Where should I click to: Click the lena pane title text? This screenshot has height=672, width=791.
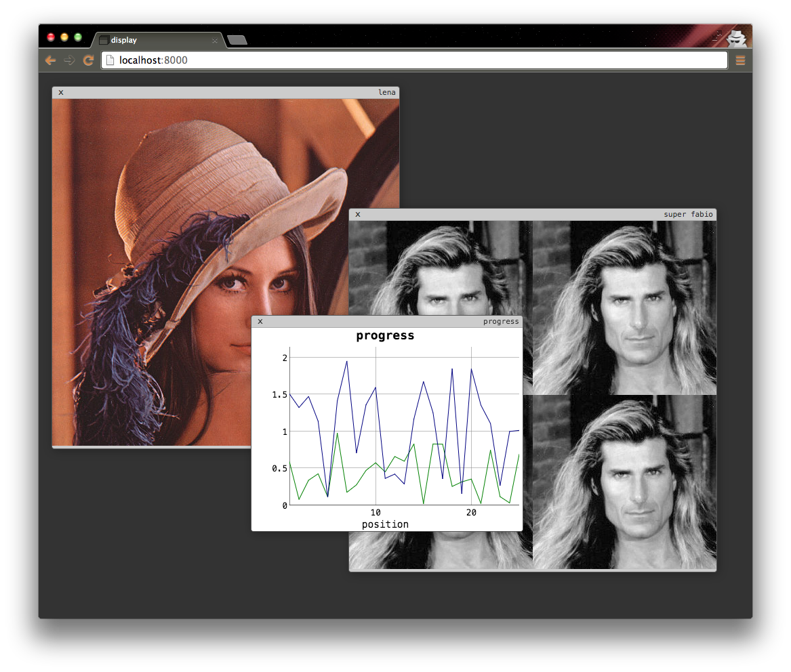pyautogui.click(x=387, y=92)
